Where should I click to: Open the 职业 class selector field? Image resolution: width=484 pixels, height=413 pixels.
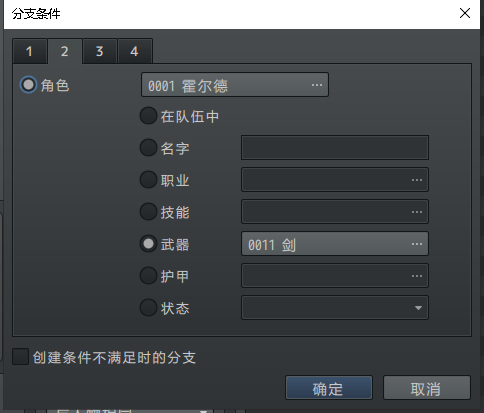(x=335, y=179)
